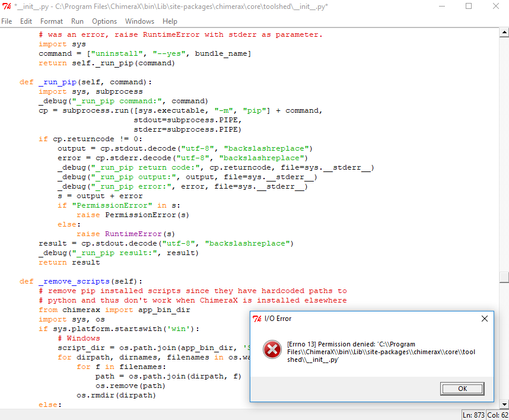This screenshot has height=420, width=509.
Task: Click the Ln: 873 status indicator
Action: click(473, 415)
